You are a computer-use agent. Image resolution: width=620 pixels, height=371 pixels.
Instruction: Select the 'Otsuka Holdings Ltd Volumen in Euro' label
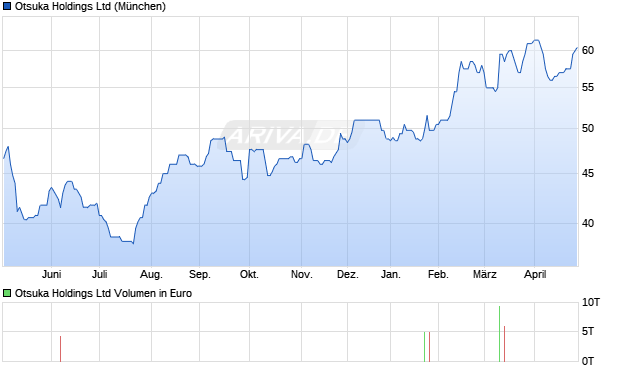point(103,293)
